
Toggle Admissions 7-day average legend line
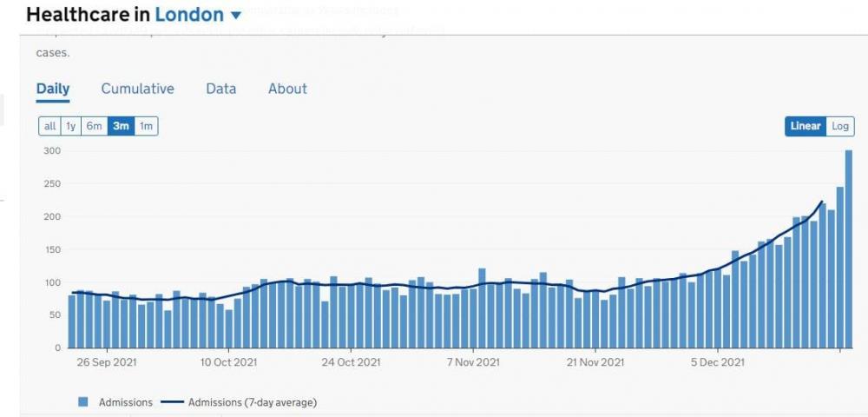172,402
